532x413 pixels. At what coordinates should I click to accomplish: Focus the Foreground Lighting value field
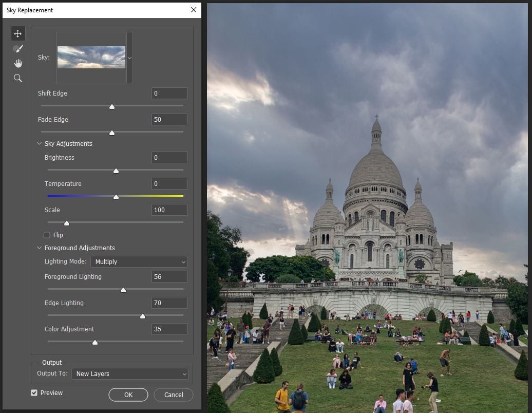169,276
